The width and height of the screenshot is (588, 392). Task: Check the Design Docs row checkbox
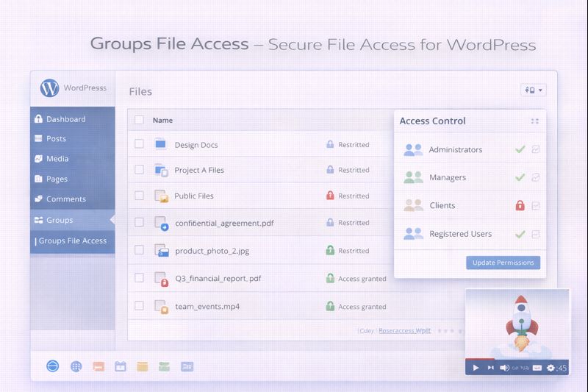point(139,143)
